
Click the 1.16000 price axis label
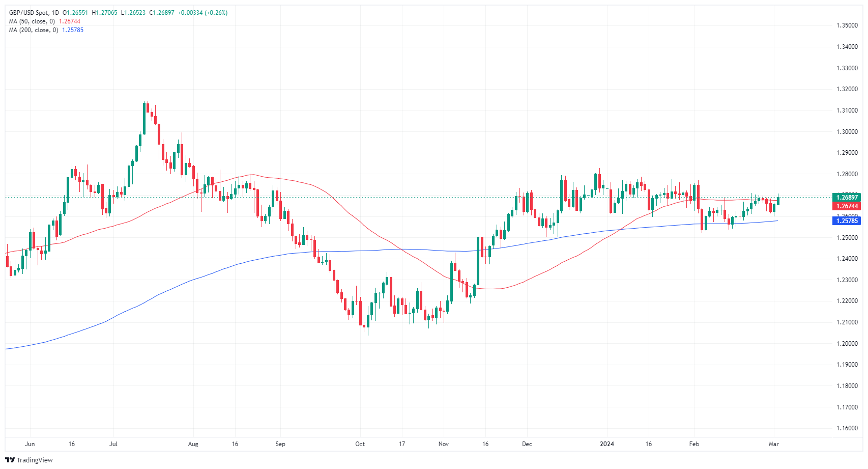click(847, 428)
